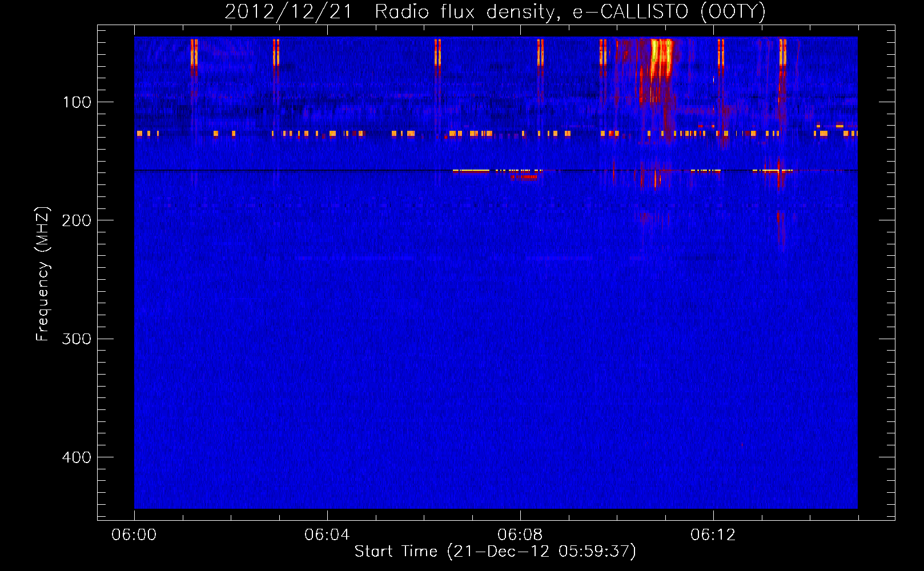
Task: Click the 100 frequency tick label
Action: coord(77,102)
